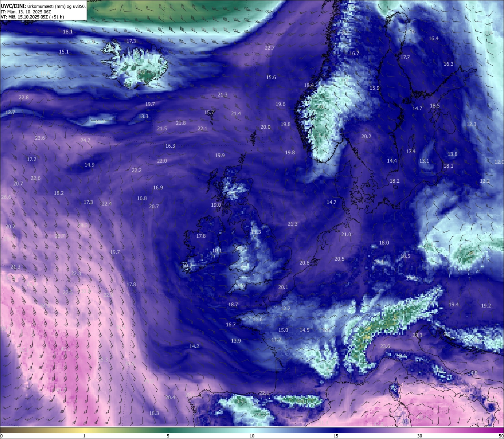Click the 12.3 value over Russia
The image size is (504, 439).
click(471, 124)
